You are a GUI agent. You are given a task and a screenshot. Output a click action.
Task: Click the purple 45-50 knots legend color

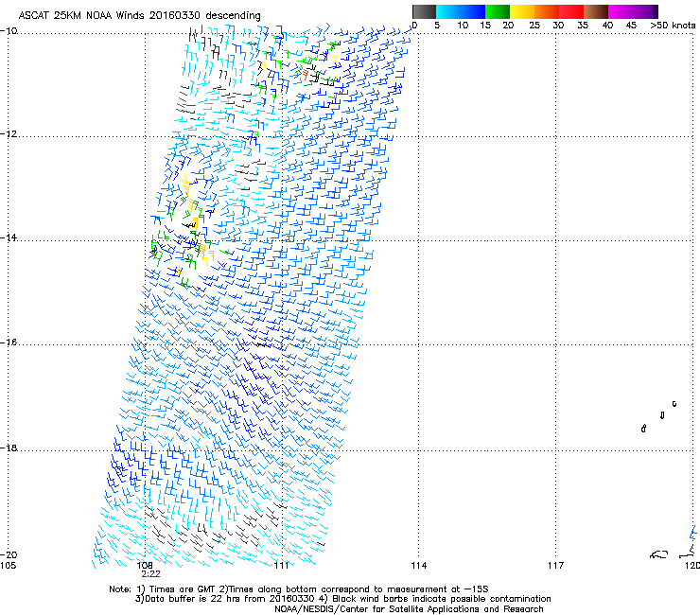pyautogui.click(x=645, y=11)
